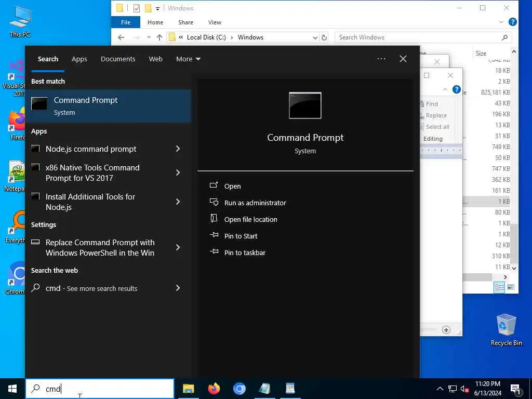532x399 pixels.
Task: Open File Explorer from the taskbar
Action: pos(188,389)
